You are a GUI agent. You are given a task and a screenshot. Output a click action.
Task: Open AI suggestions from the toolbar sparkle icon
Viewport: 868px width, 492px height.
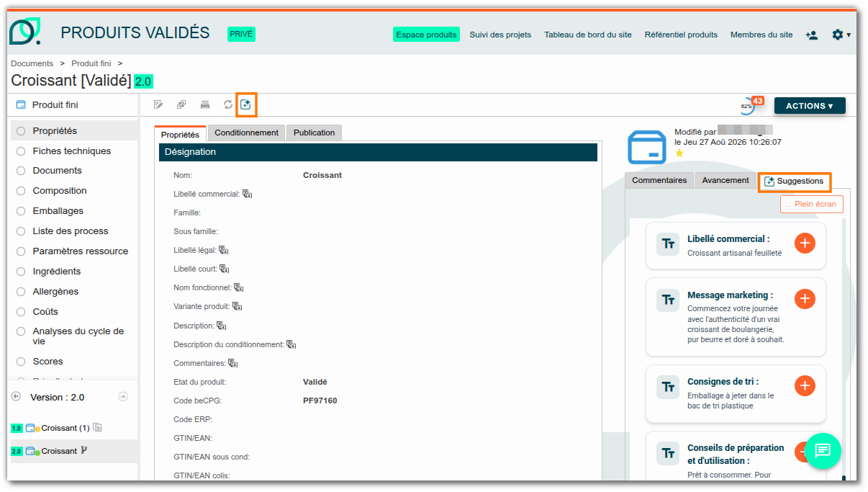click(x=246, y=105)
